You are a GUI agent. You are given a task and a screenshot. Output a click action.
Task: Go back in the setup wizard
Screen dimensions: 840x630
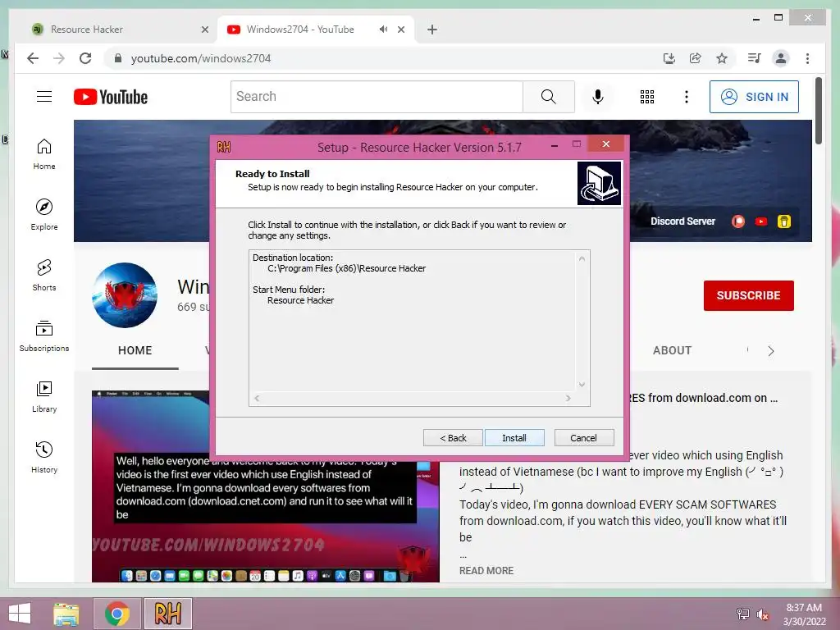click(x=453, y=438)
